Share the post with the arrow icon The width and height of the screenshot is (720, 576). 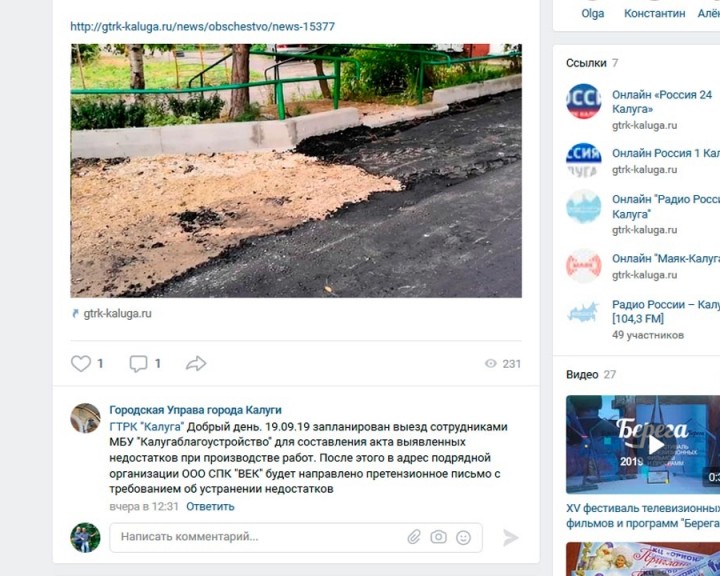tap(196, 363)
